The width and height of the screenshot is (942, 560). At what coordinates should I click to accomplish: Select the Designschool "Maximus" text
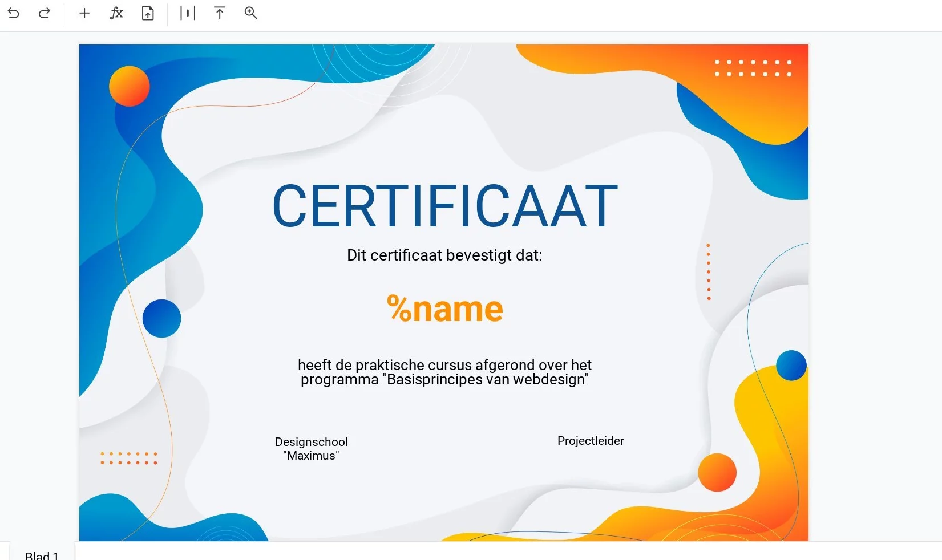[x=312, y=448]
